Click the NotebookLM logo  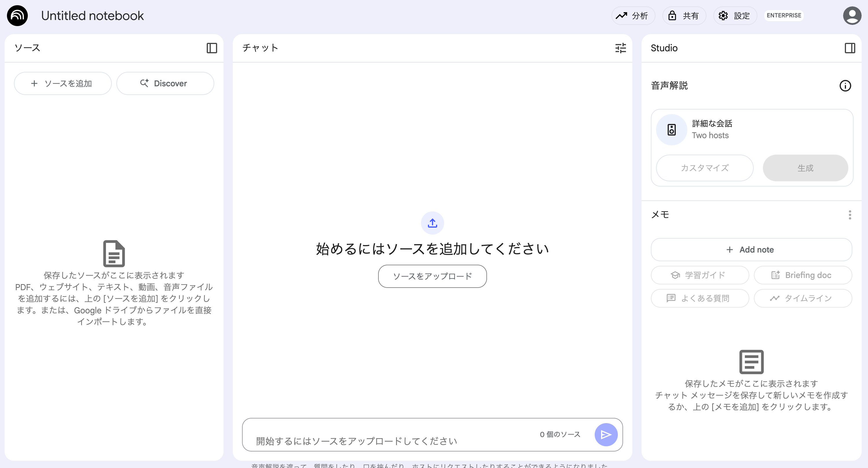click(18, 16)
